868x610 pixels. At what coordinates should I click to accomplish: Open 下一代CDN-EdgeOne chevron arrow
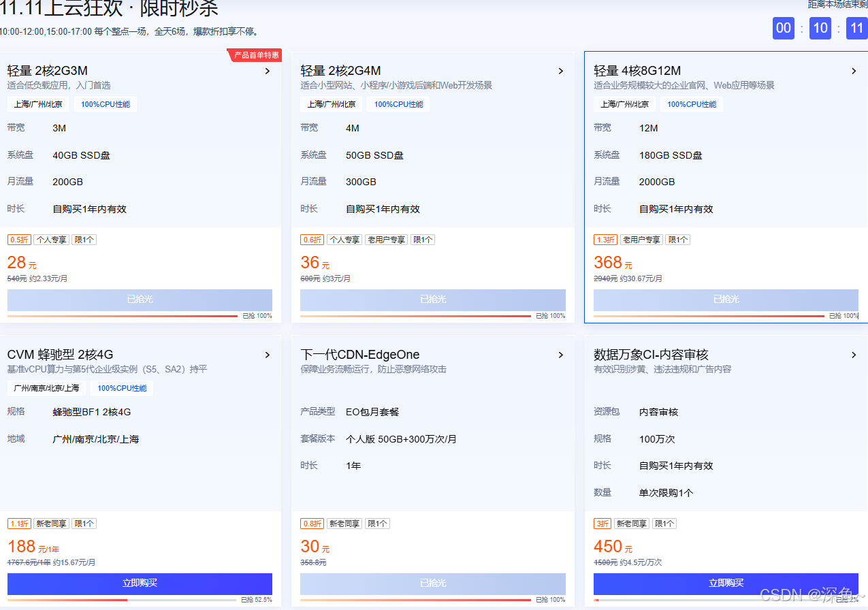[561, 355]
